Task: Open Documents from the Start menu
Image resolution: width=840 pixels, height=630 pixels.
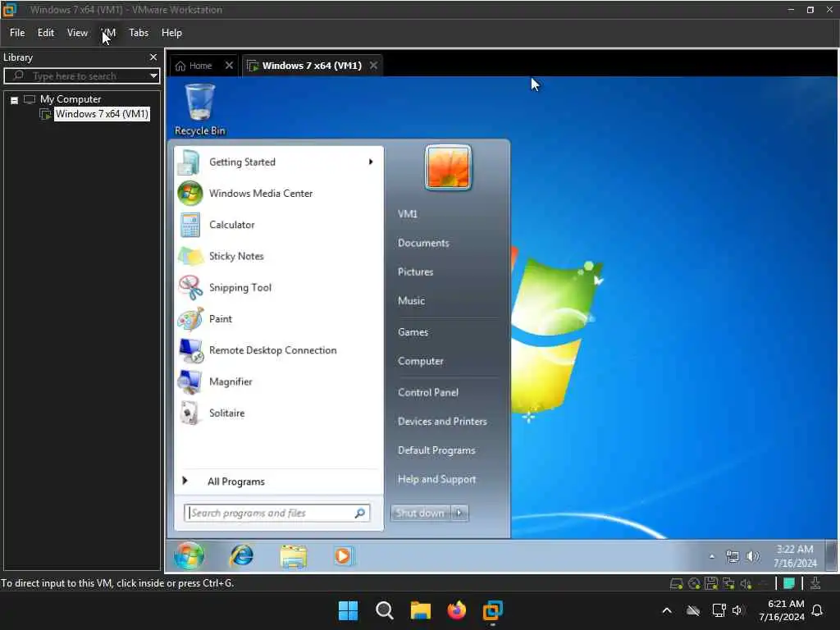Action: click(x=423, y=243)
